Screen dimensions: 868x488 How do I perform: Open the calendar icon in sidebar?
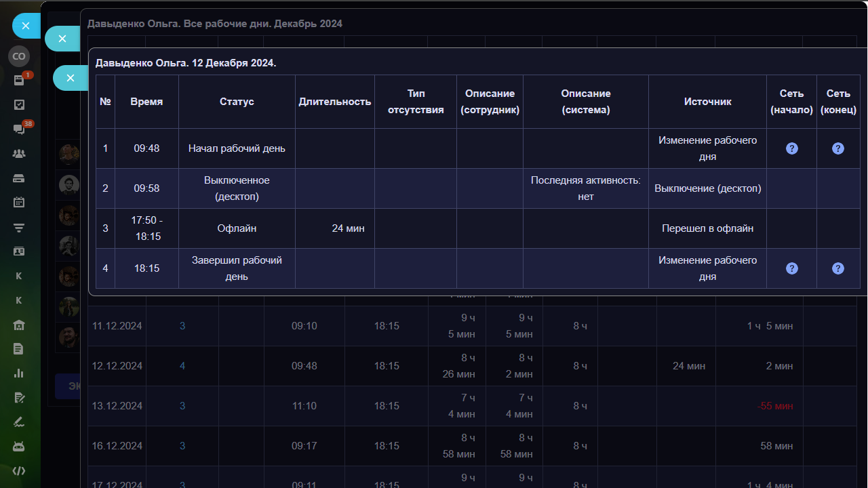tap(19, 202)
